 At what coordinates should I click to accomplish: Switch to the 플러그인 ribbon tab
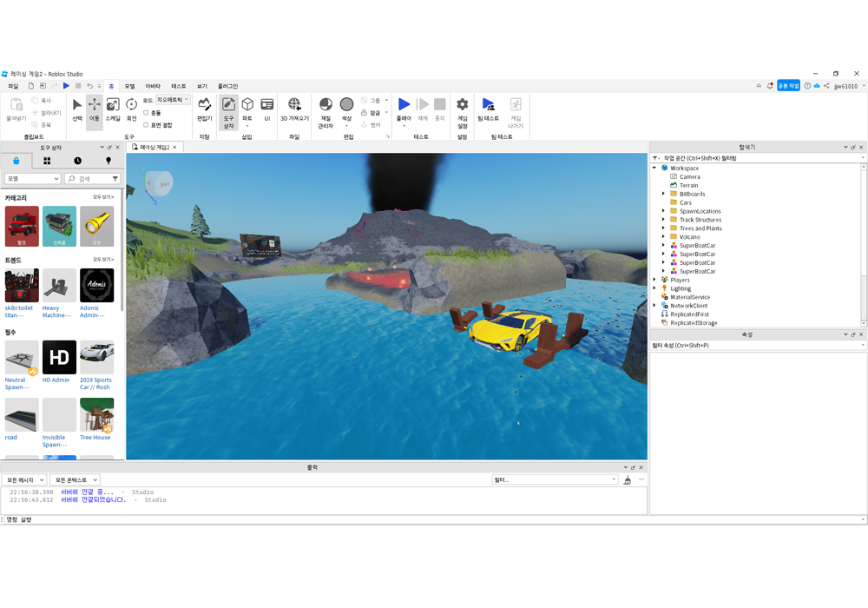[x=227, y=86]
